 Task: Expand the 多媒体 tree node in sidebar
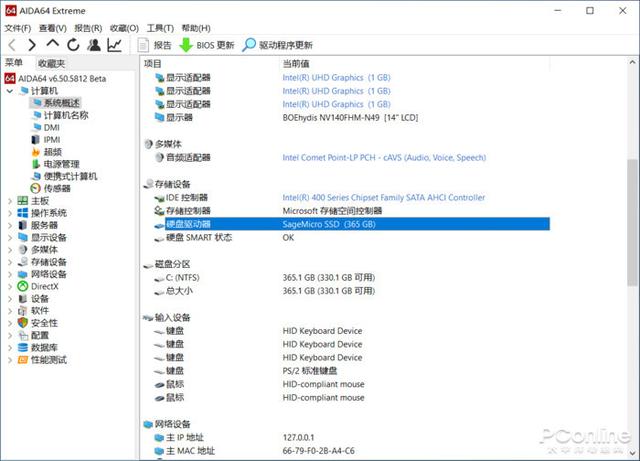10,250
